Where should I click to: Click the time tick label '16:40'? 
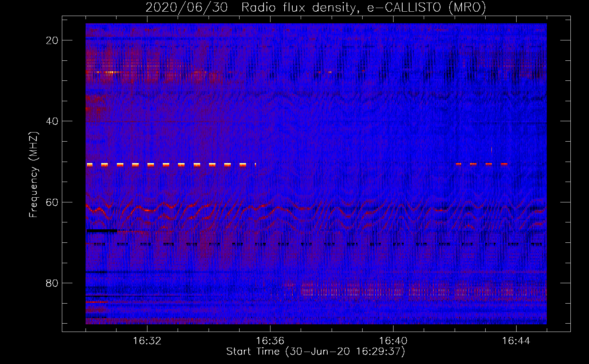[x=393, y=341]
